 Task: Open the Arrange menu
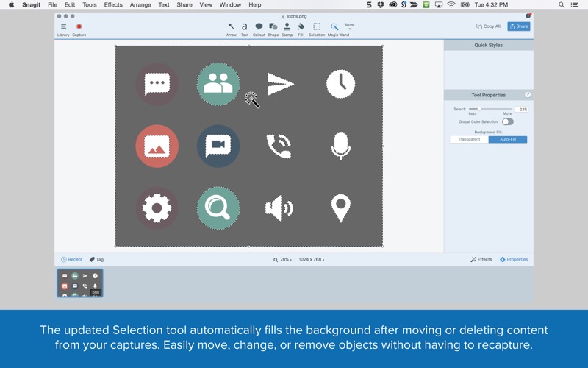coord(140,5)
